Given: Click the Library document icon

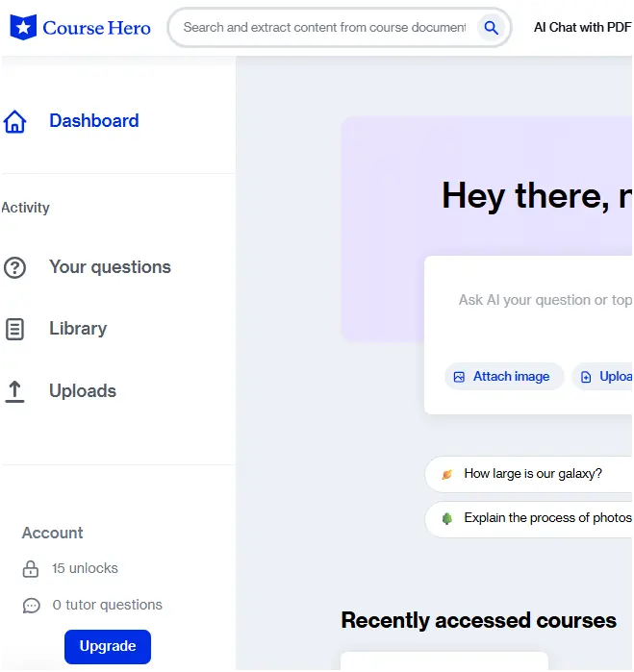Looking at the screenshot, I should click(15, 329).
